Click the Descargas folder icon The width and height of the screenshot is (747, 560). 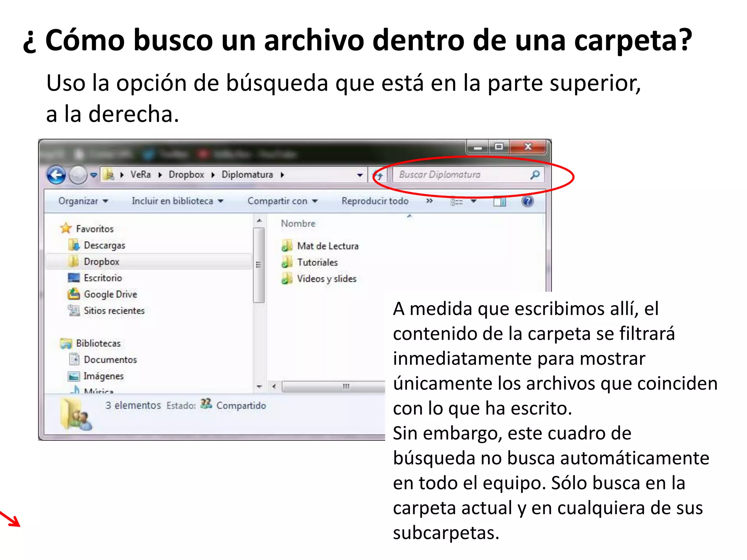[74, 245]
